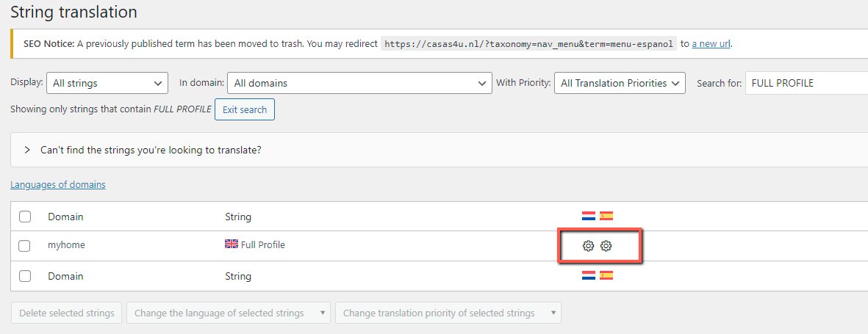The width and height of the screenshot is (868, 334).
Task: Click the Dutch flag in the table footer
Action: pos(589,275)
